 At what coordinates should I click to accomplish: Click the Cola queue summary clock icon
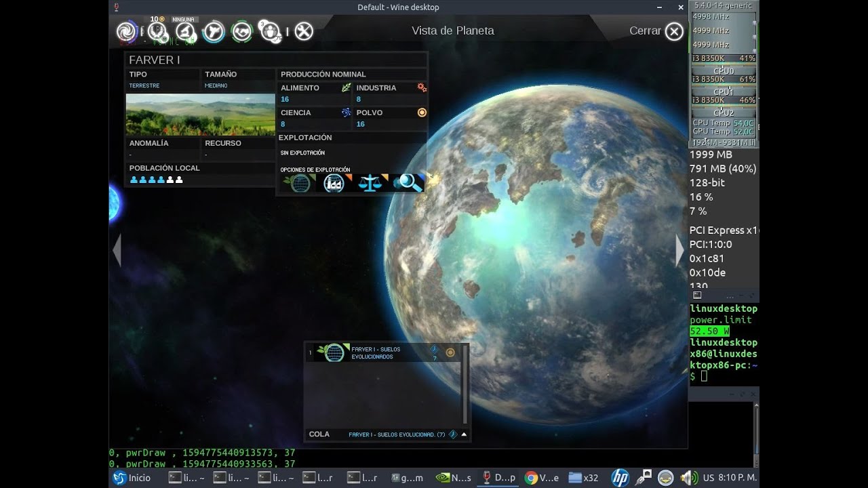tap(453, 434)
